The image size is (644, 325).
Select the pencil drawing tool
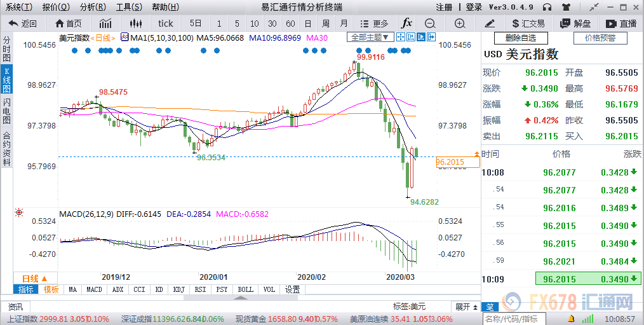[x=489, y=23]
